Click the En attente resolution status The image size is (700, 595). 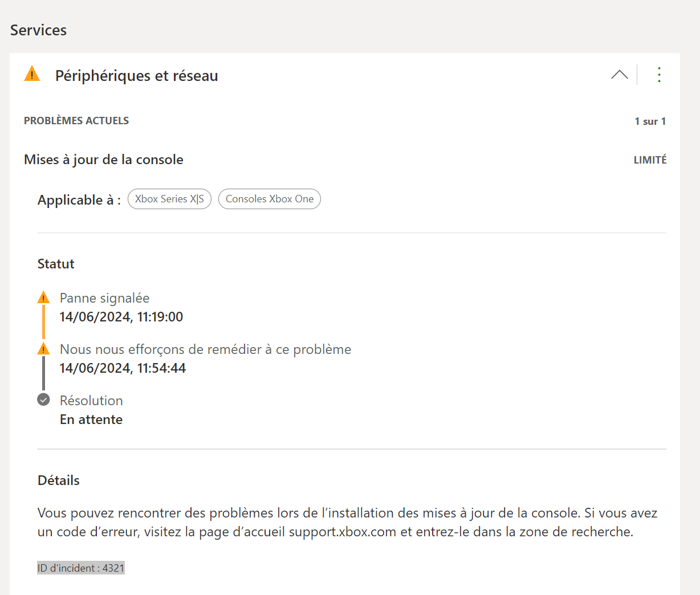pyautogui.click(x=91, y=419)
